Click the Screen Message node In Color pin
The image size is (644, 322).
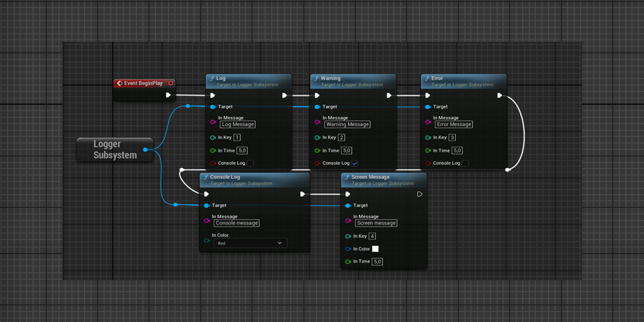point(348,249)
